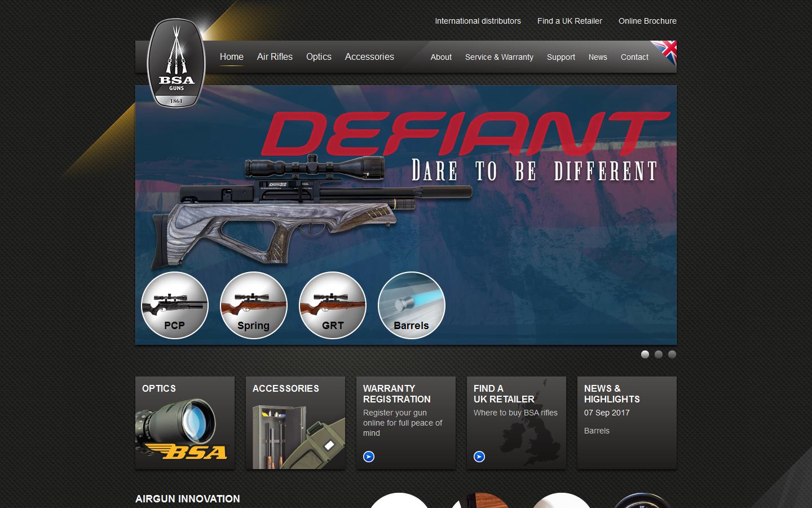Open the News page
Viewport: 812px width, 508px height.
598,57
